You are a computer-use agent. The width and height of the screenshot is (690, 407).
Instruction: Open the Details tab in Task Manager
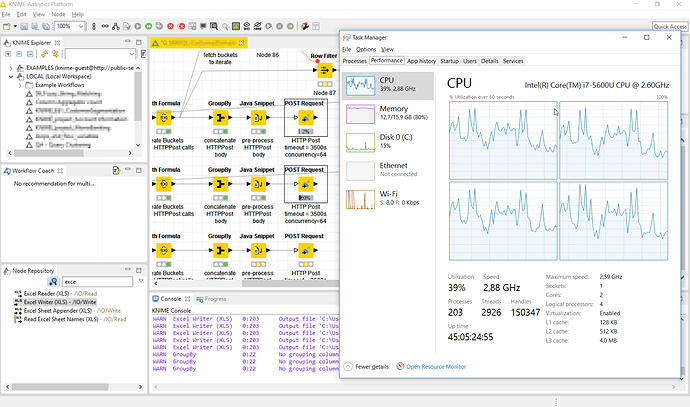click(x=489, y=61)
